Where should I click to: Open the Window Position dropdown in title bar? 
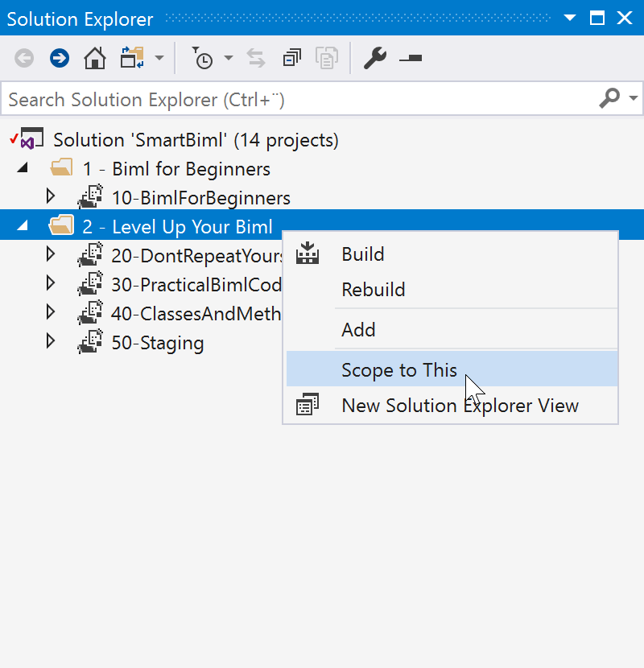point(570,18)
